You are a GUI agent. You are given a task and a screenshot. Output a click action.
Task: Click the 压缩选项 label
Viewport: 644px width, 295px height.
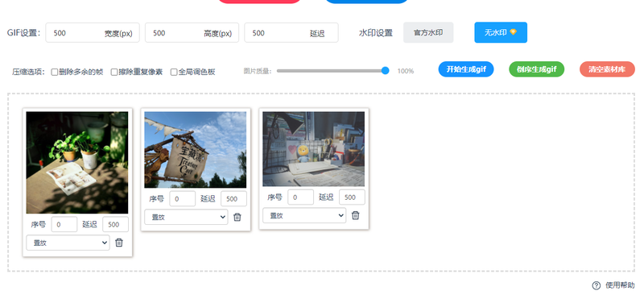tap(28, 72)
